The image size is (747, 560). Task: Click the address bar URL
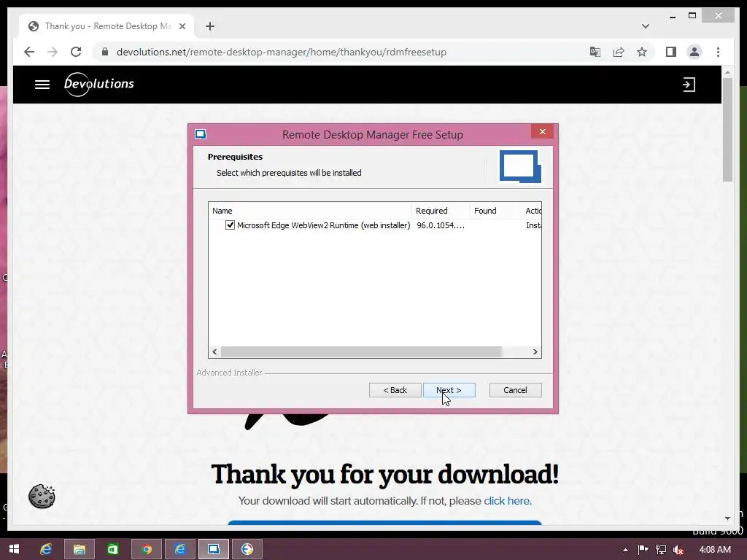click(x=282, y=52)
